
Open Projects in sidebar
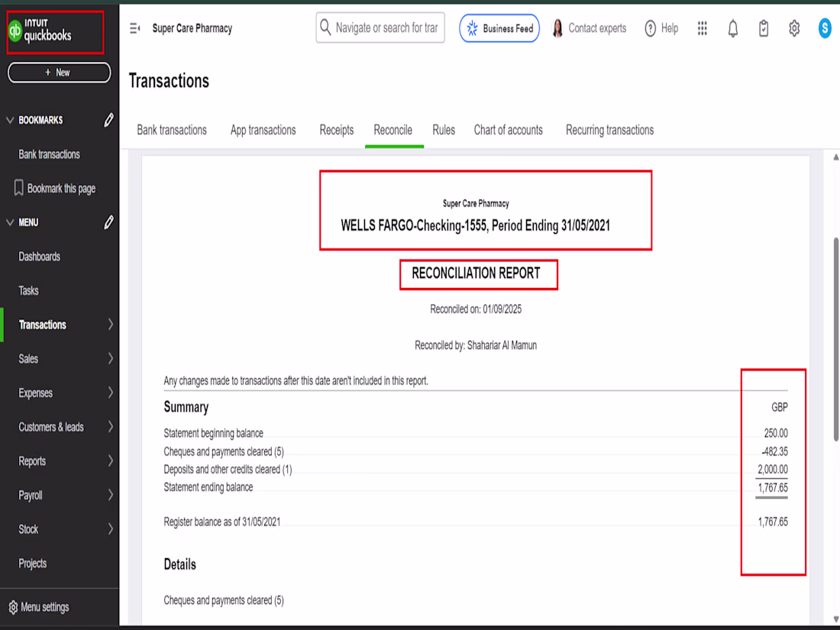pos(33,563)
